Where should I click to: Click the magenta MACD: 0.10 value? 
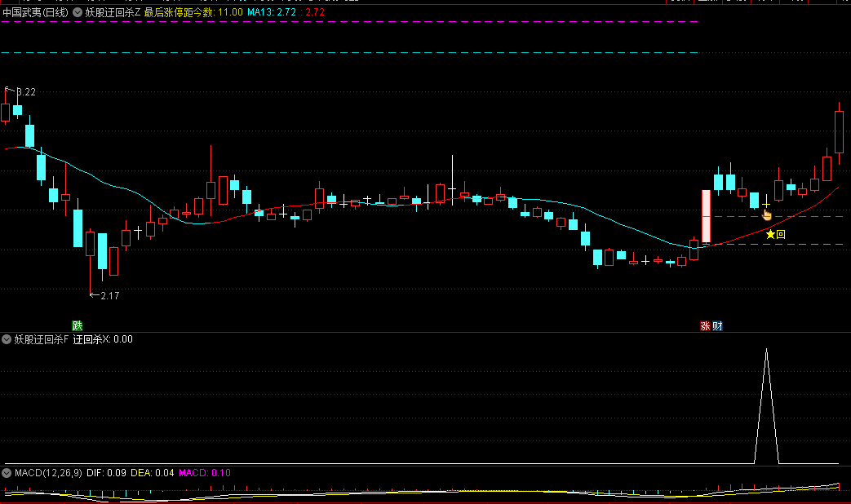pos(205,473)
